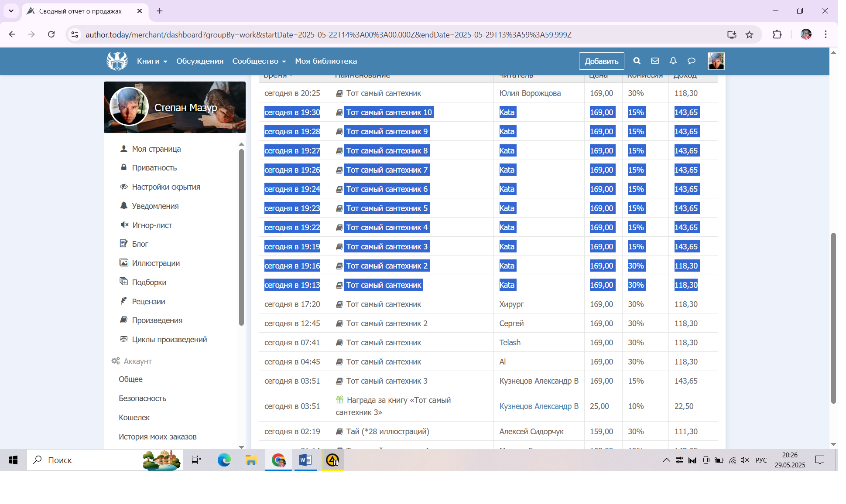Open Кошелек in account sidebar
The width and height of the screenshot is (846, 504).
tap(134, 417)
